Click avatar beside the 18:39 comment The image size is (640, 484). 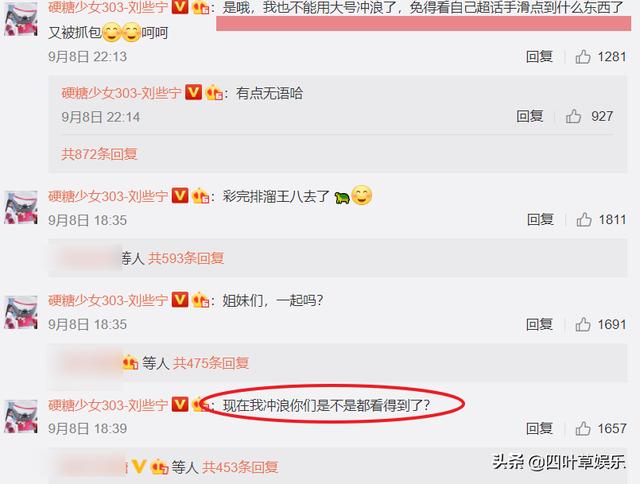[x=21, y=416]
